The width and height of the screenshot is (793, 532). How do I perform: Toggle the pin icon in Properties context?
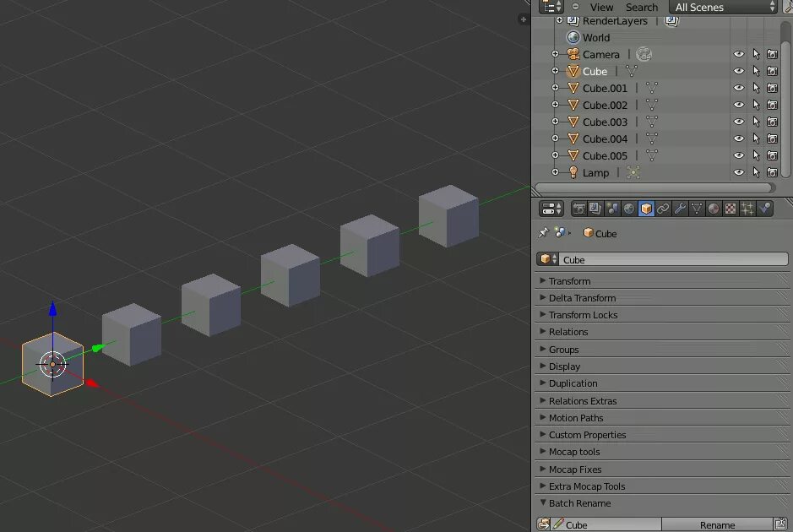click(x=544, y=233)
